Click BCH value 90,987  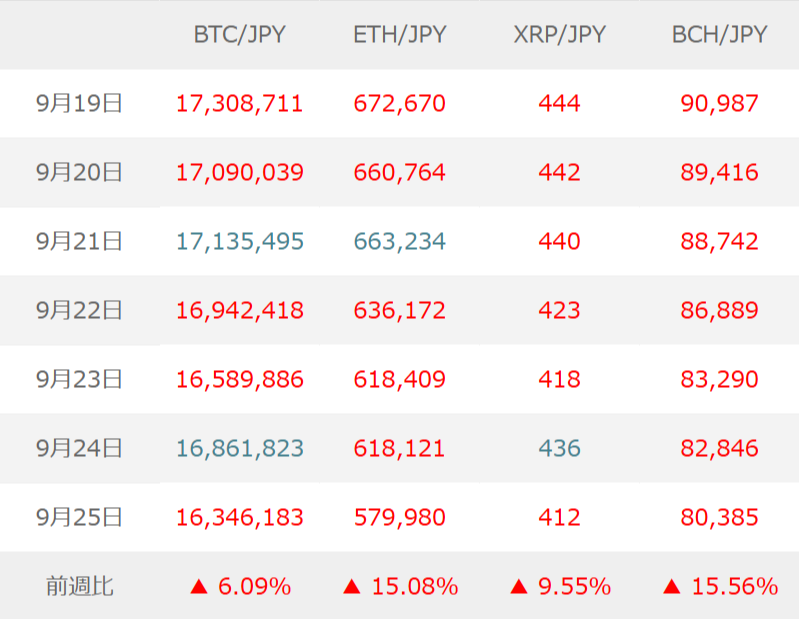719,103
